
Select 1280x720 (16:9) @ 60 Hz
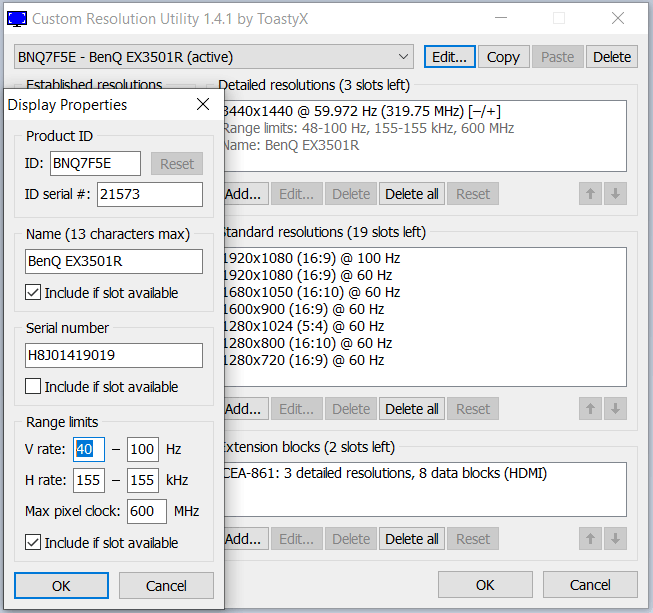(425, 360)
